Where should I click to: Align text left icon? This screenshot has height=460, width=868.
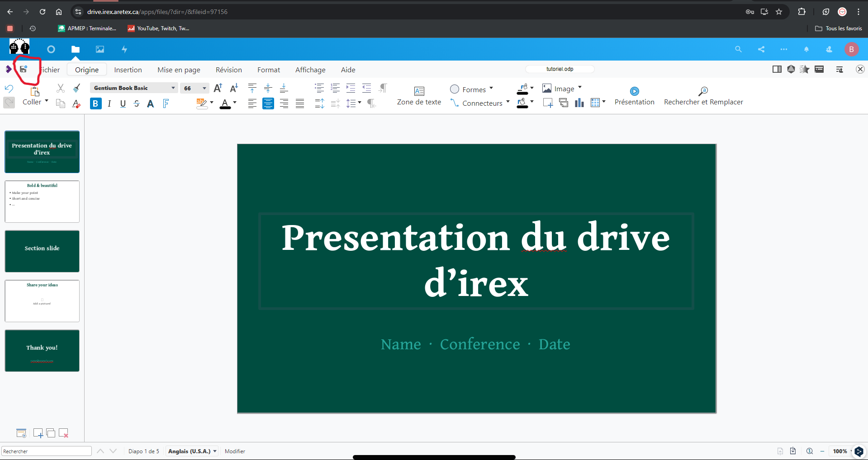point(252,103)
